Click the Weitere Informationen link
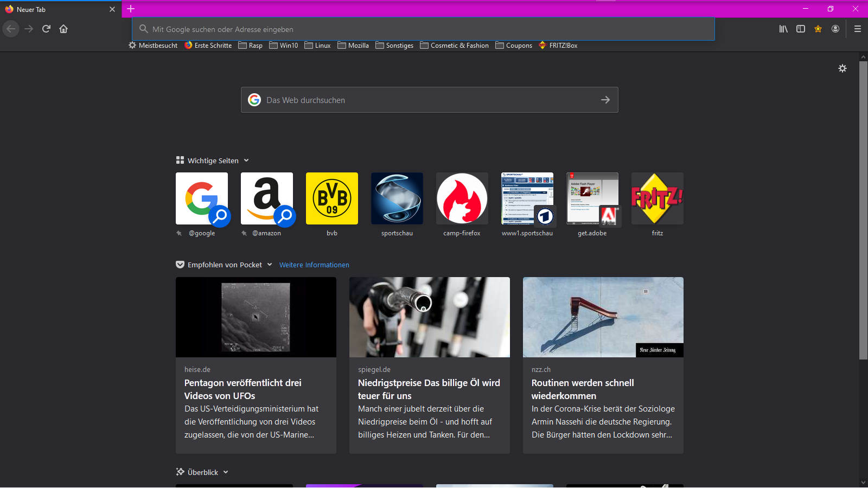 pos(314,265)
